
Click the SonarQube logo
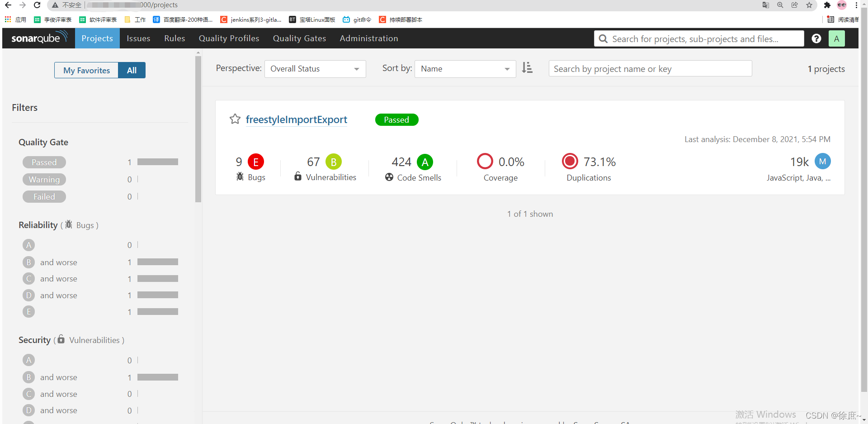[39, 38]
